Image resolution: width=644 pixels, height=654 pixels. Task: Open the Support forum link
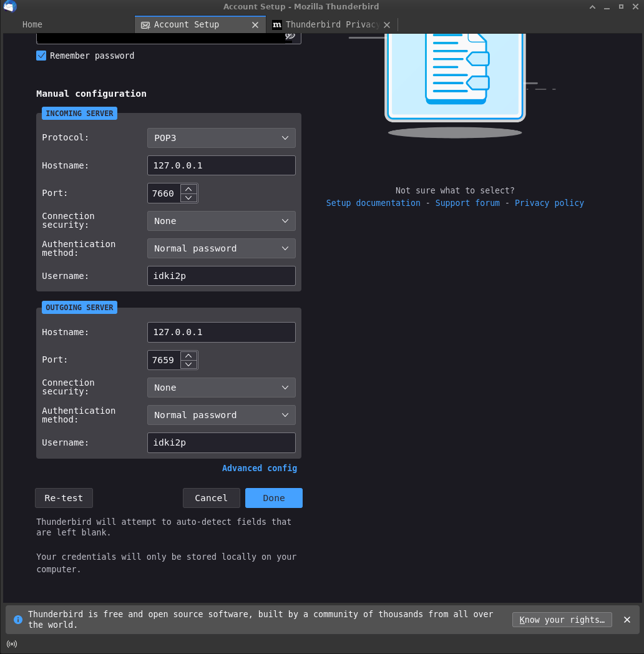tap(467, 203)
